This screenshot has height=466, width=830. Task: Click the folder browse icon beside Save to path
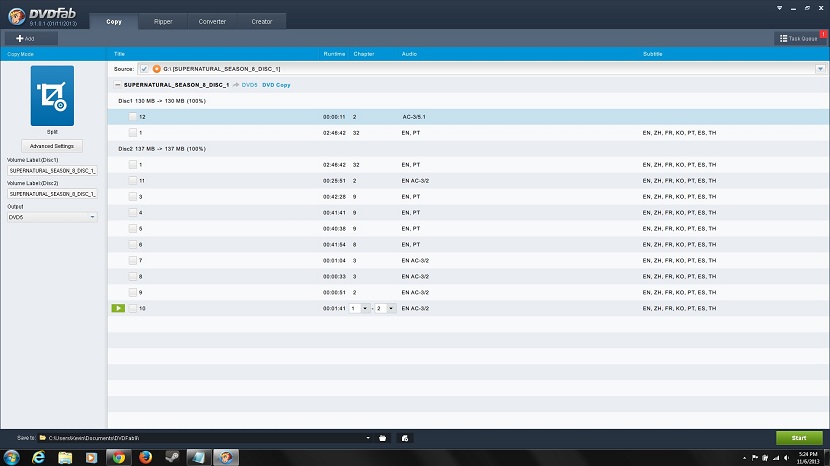pos(383,438)
